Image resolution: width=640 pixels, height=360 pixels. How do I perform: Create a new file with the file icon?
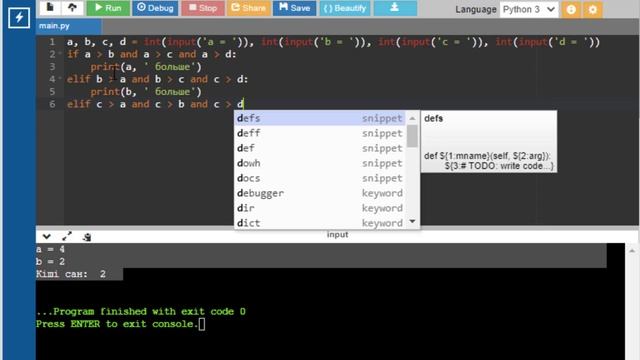(x=50, y=7)
